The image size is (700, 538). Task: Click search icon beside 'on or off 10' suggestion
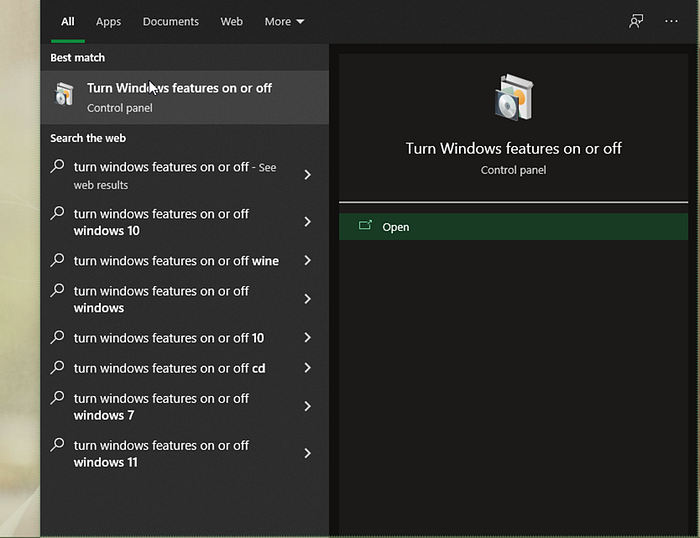(x=58, y=337)
